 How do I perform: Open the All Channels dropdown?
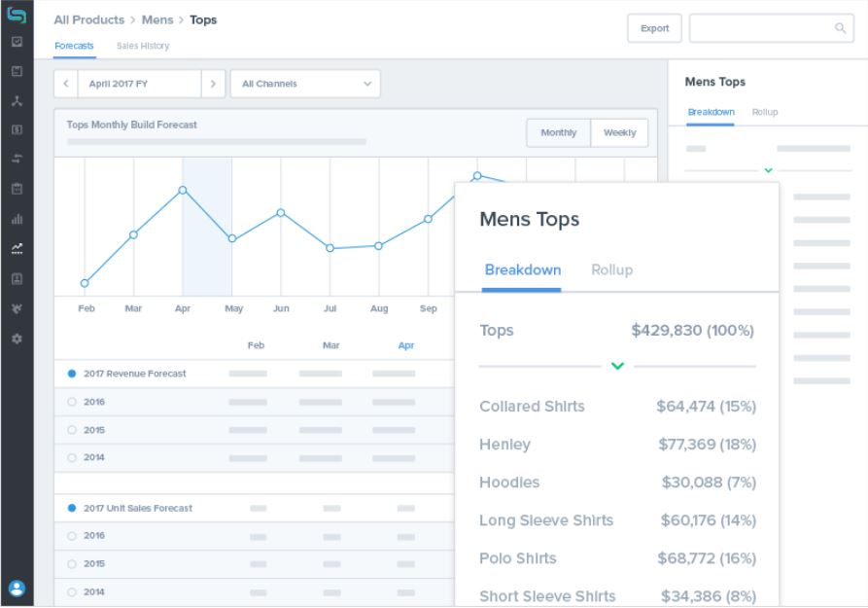[305, 84]
